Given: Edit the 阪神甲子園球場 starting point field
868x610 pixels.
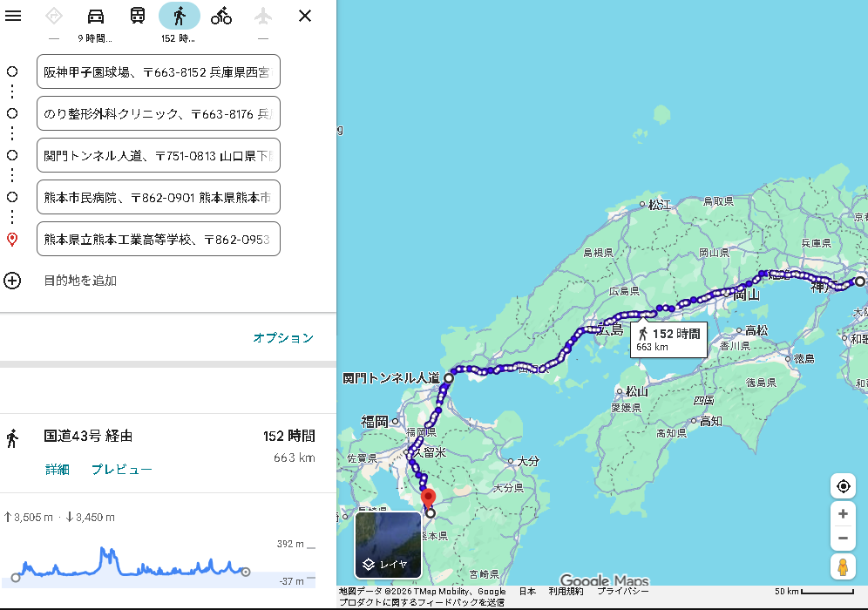Looking at the screenshot, I should tap(158, 71).
